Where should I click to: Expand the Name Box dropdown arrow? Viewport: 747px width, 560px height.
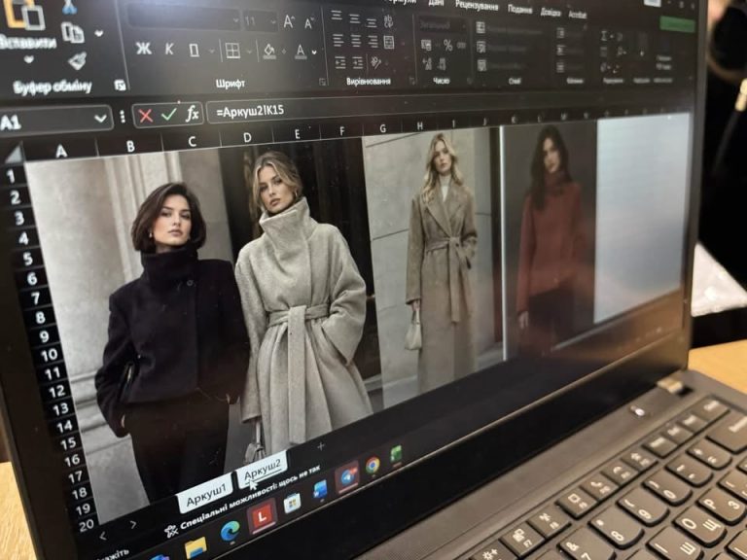pos(100,119)
